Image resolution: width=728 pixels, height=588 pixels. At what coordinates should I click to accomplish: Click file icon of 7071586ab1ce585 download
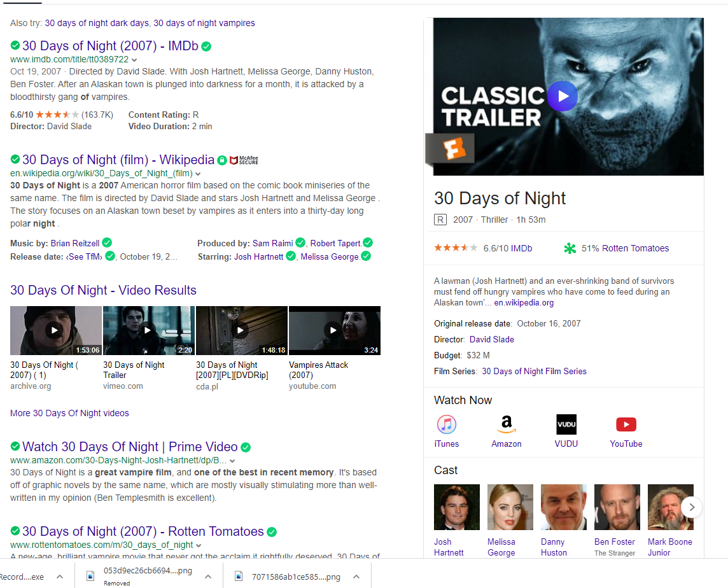(x=239, y=577)
